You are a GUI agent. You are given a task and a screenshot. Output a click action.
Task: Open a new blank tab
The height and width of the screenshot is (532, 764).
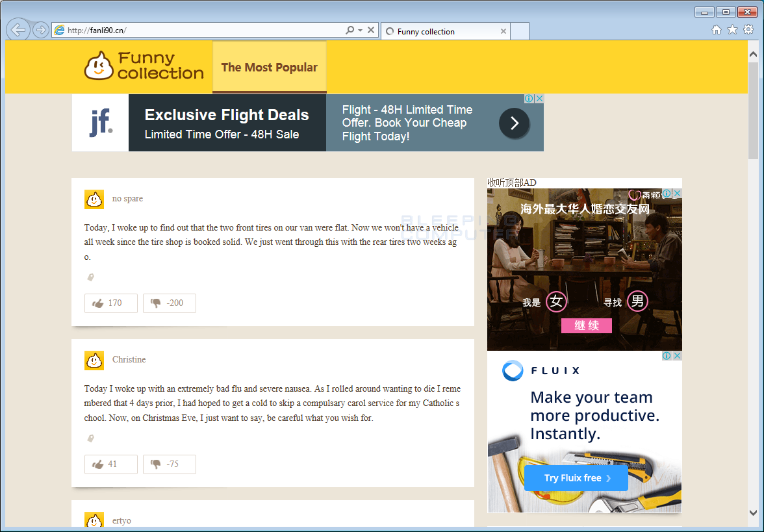coord(520,31)
